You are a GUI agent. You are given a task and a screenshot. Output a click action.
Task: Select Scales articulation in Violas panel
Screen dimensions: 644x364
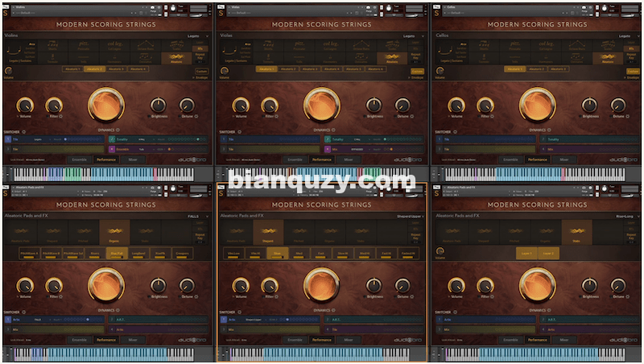392,46
